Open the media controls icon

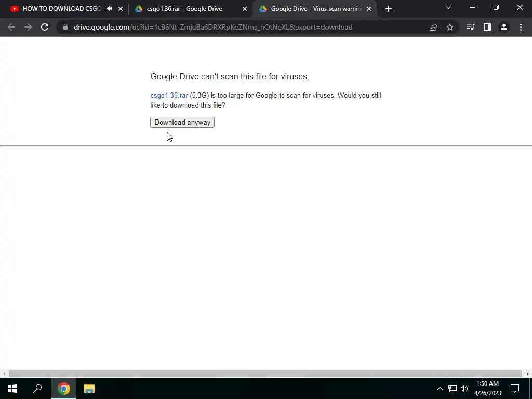coord(470,27)
